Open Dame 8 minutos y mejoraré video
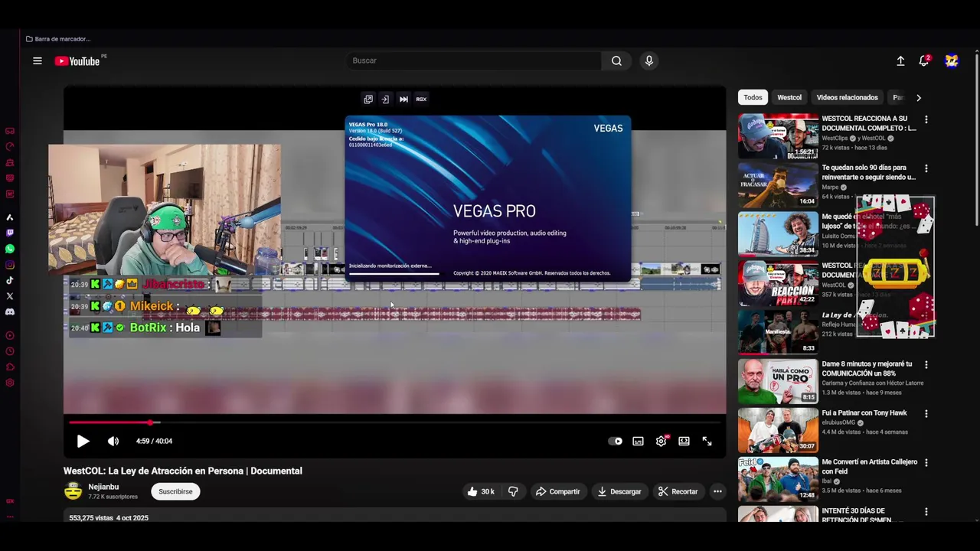The image size is (980, 551). coord(778,381)
